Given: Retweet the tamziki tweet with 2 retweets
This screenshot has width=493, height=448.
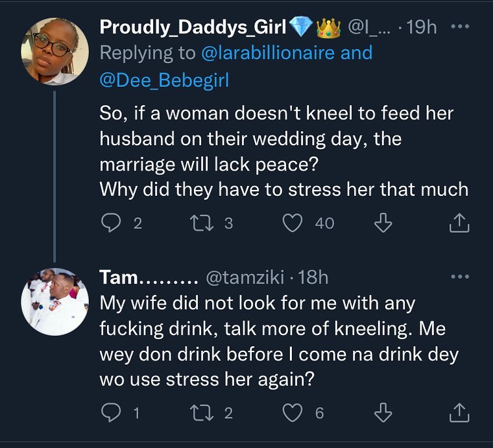Looking at the screenshot, I should [197, 412].
